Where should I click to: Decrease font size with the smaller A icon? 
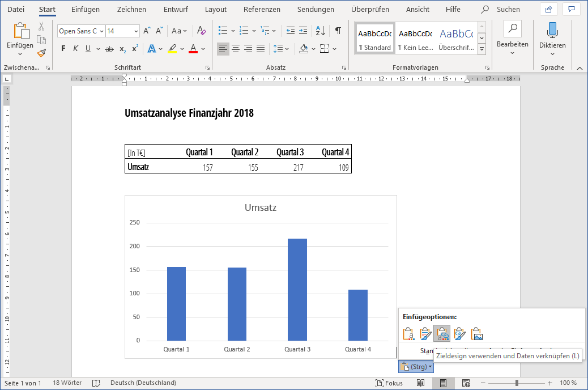pos(159,31)
